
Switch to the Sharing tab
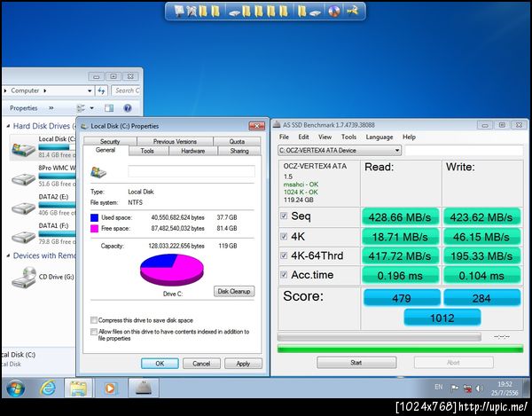pyautogui.click(x=239, y=151)
